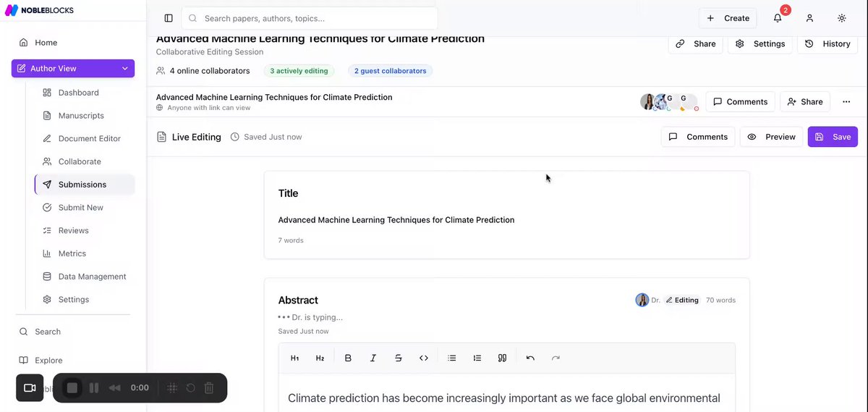The image size is (868, 412).
Task: Open Dashboard in sidebar
Action: 79,93
